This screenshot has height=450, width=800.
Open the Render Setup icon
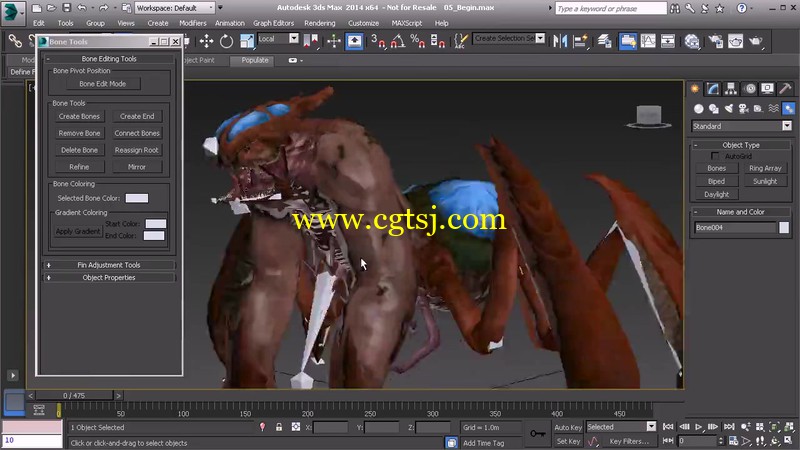(715, 41)
